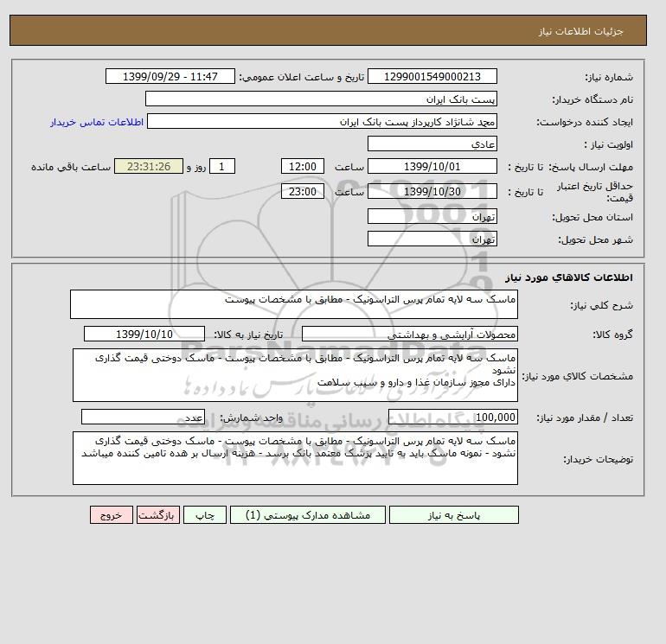Click the label 'مهلت ارسال پاسخ:'
This screenshot has width=666, height=644.
tap(591, 167)
